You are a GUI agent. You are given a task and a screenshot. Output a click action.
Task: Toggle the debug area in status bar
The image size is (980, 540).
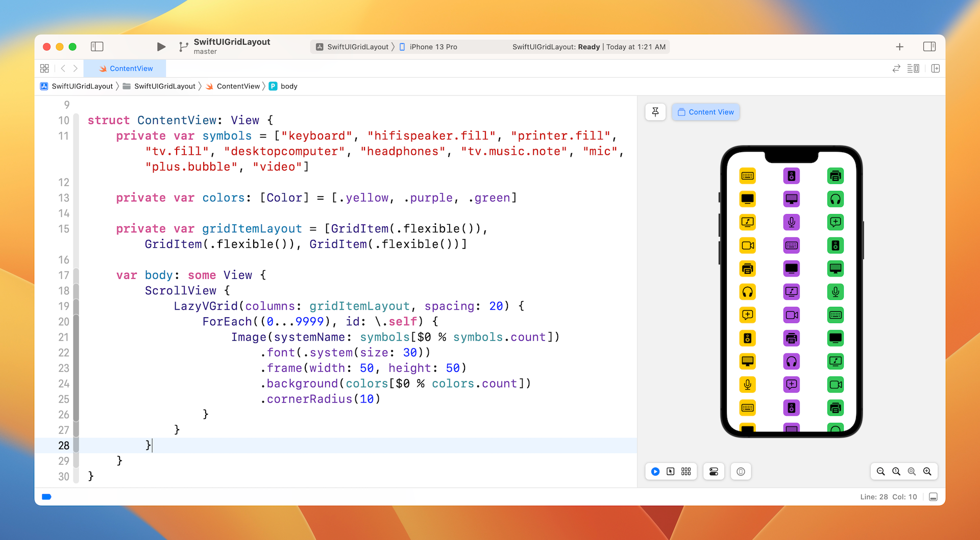coord(933,497)
